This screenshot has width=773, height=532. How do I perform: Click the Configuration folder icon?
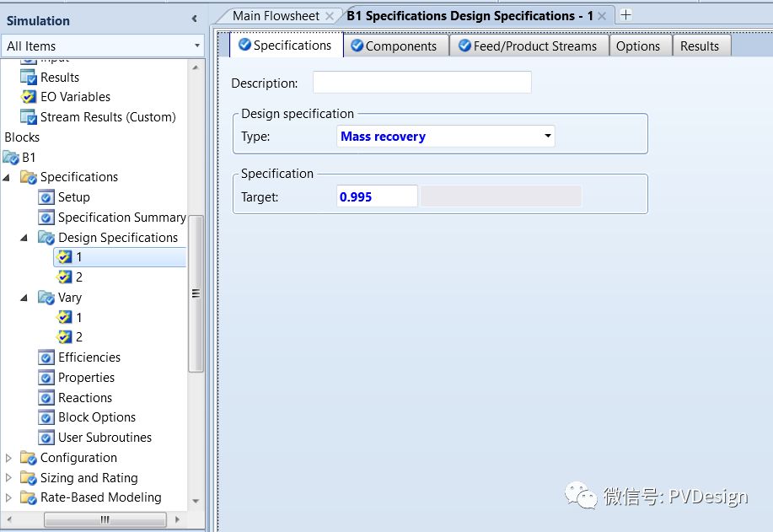tap(28, 458)
